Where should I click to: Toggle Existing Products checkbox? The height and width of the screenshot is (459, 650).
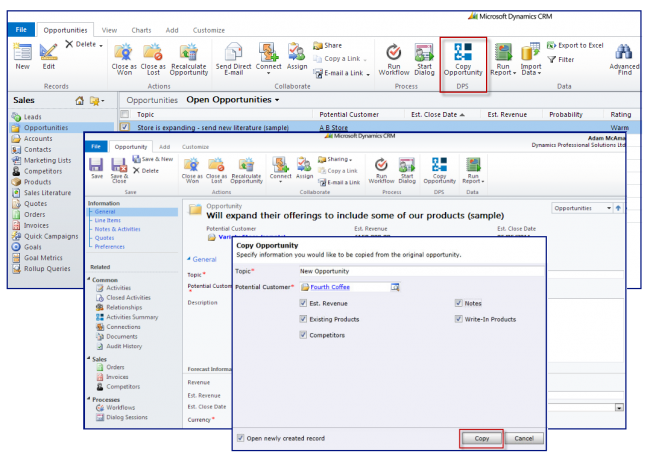point(303,319)
